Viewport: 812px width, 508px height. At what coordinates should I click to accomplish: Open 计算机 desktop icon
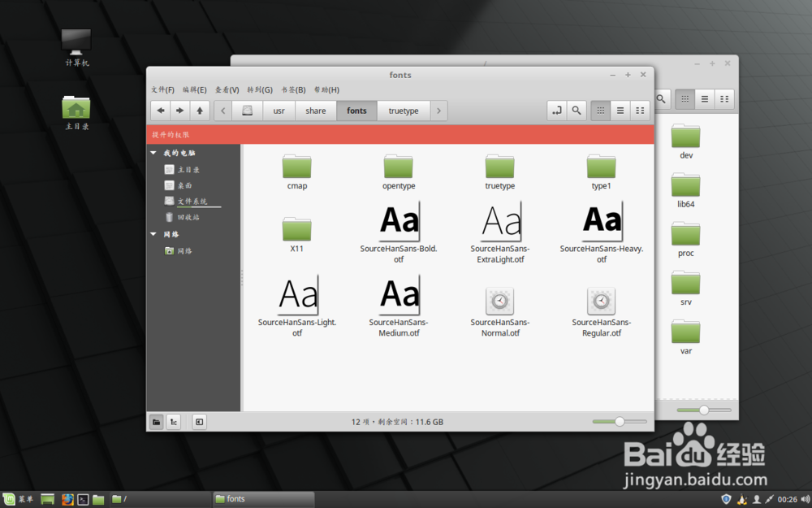[x=76, y=48]
